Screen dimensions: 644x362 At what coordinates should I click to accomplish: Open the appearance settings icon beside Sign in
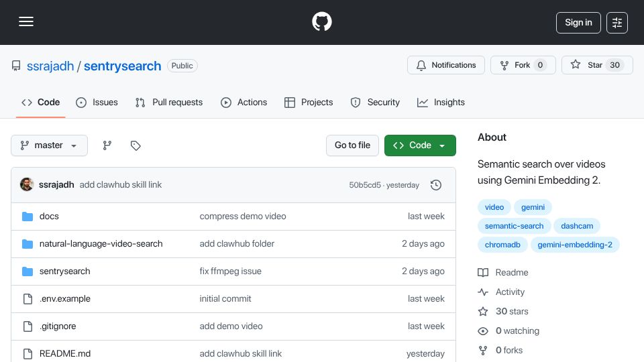click(617, 23)
